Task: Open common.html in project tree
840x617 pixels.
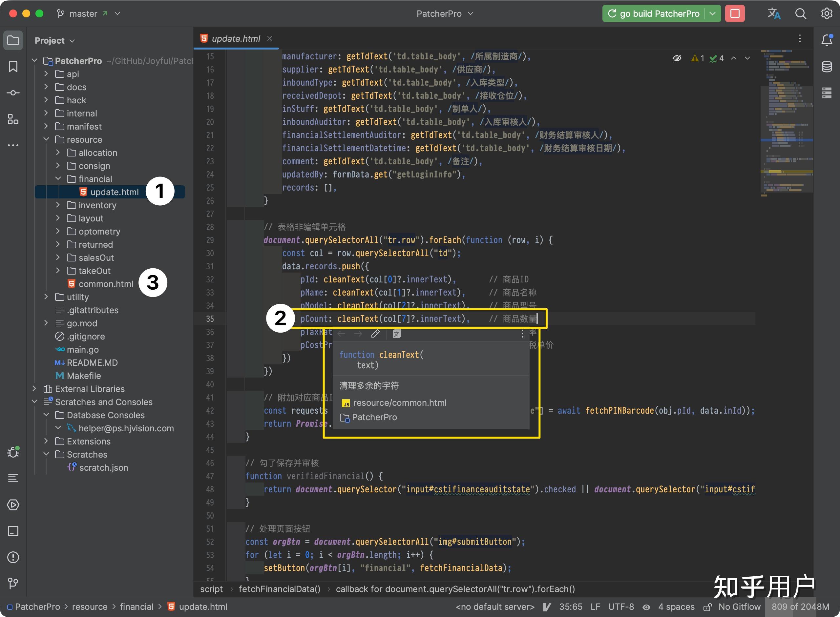Action: [106, 284]
